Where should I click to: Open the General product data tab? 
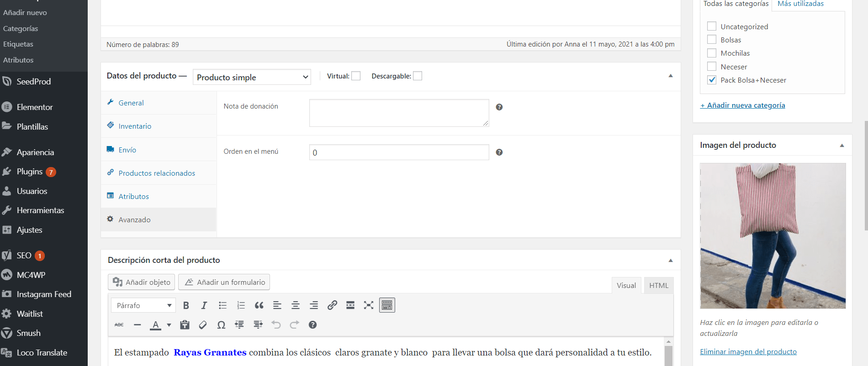tap(159, 103)
